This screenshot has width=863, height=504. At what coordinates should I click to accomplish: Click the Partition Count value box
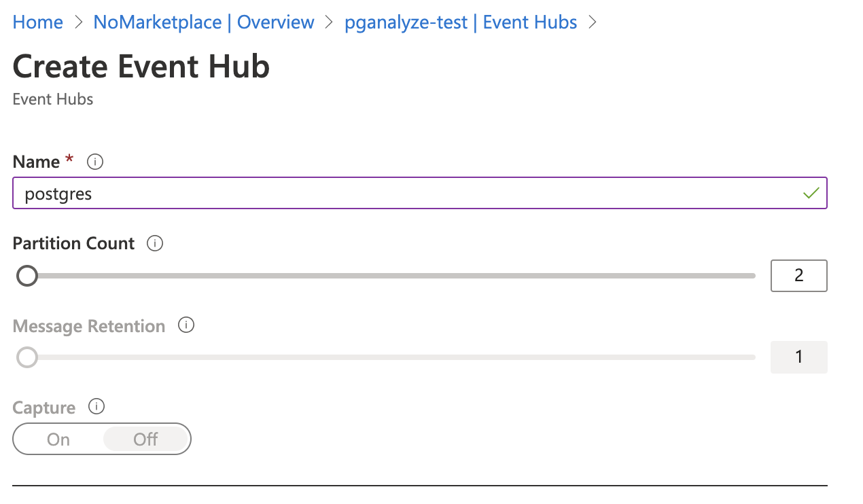799,276
